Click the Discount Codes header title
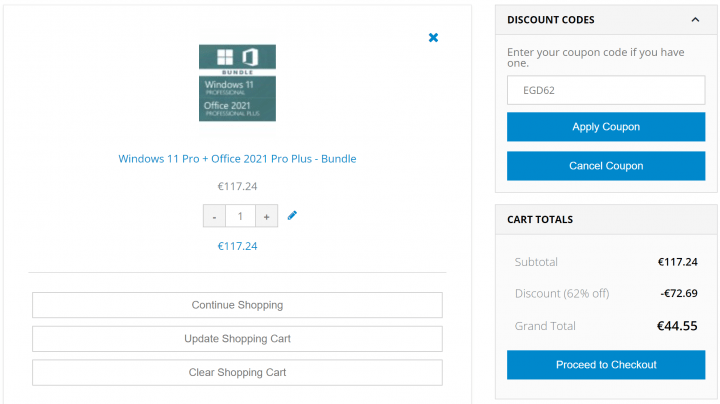The width and height of the screenshot is (720, 404). pos(551,20)
